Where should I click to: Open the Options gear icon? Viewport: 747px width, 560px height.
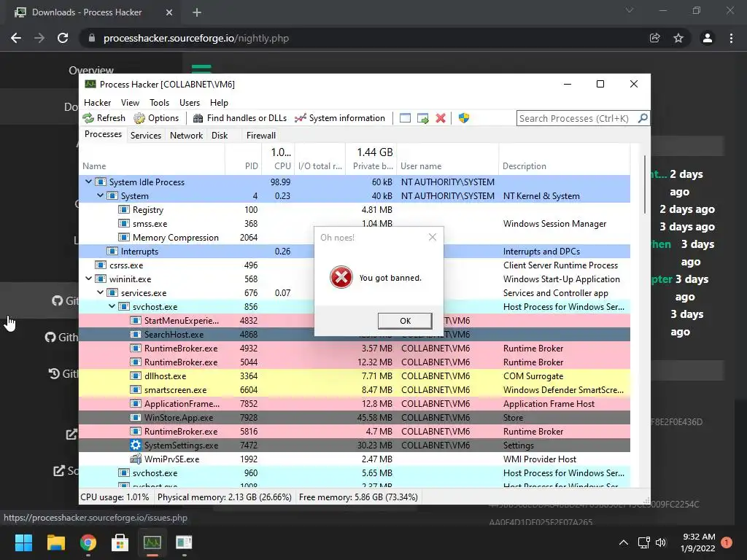point(139,118)
